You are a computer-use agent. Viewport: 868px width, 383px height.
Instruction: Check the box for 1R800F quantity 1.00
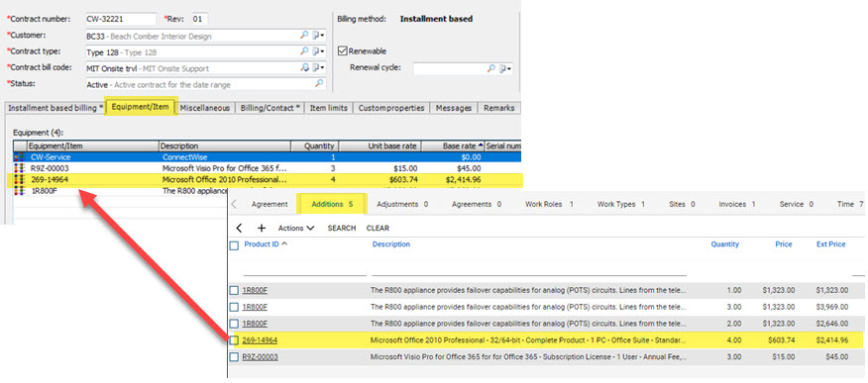click(x=234, y=290)
